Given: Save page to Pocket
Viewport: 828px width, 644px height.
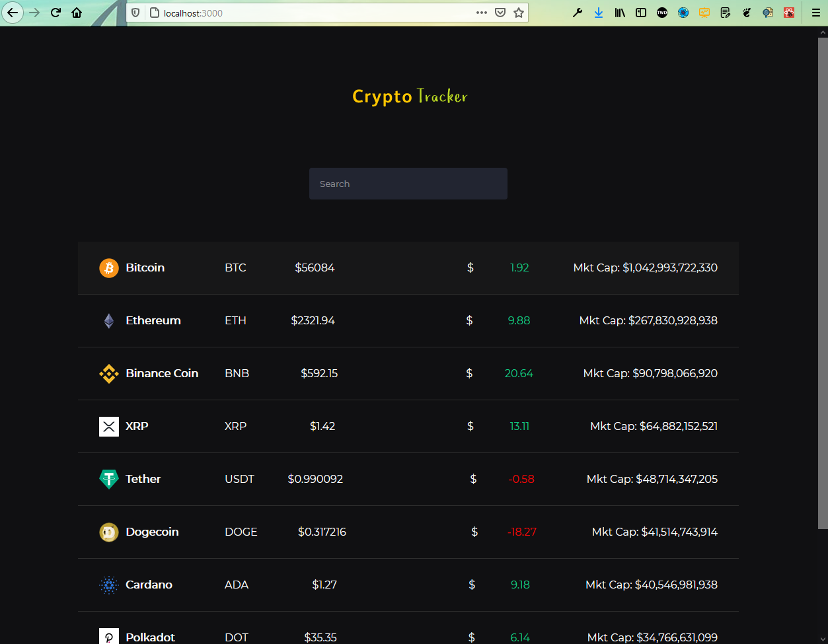Looking at the screenshot, I should pos(500,13).
